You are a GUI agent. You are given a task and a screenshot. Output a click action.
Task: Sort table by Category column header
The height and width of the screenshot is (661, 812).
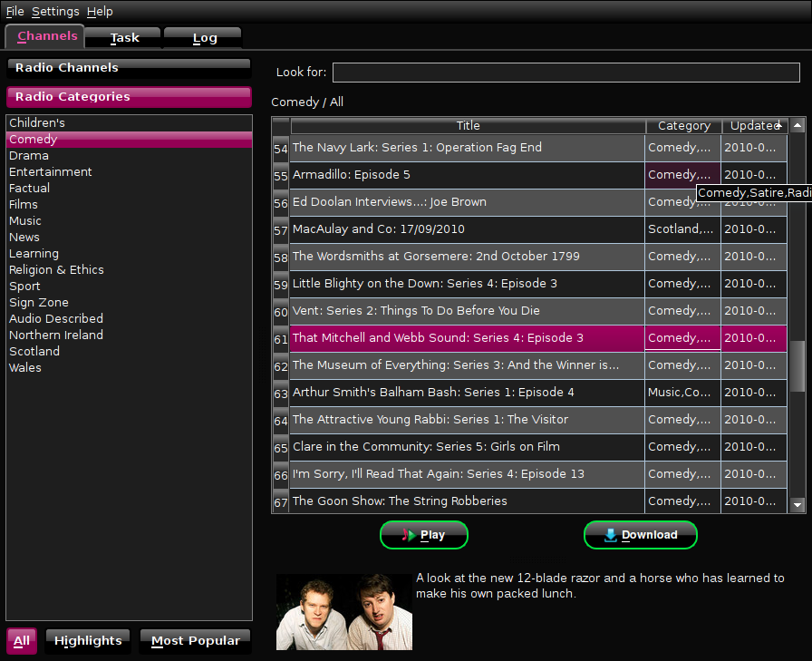click(683, 126)
